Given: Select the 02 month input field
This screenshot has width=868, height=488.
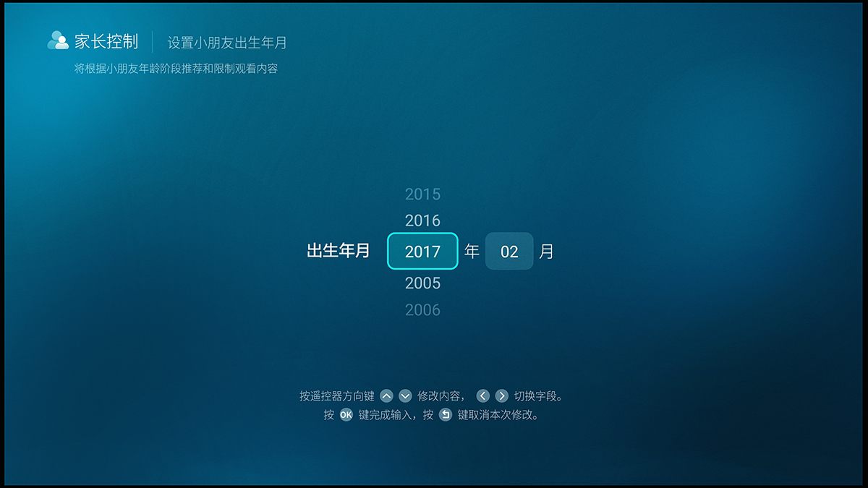Looking at the screenshot, I should point(509,251).
